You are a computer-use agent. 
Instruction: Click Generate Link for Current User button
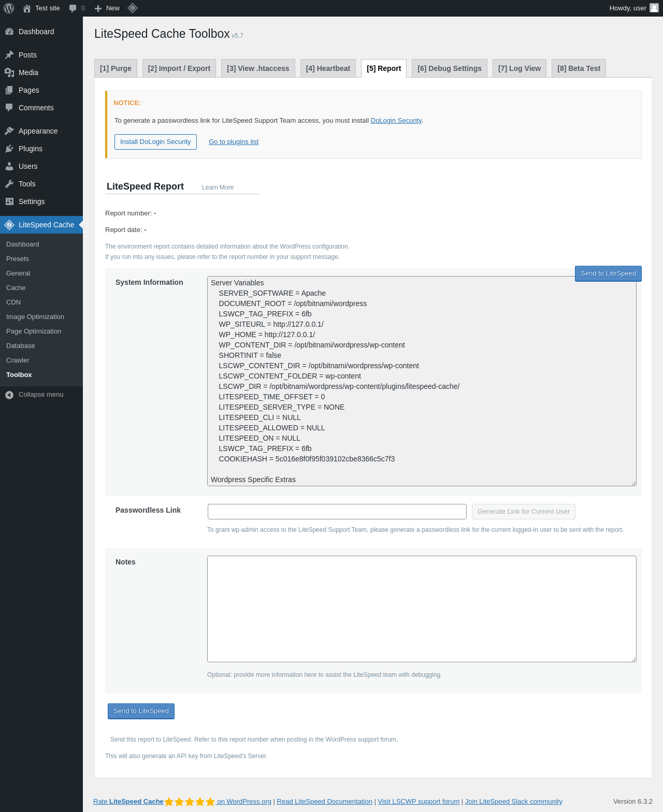(x=524, y=512)
